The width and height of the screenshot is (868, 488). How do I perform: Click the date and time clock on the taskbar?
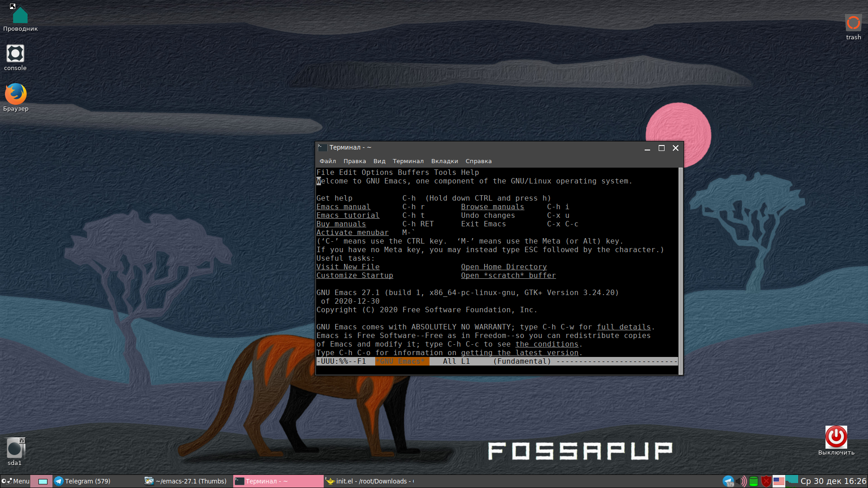click(x=833, y=481)
